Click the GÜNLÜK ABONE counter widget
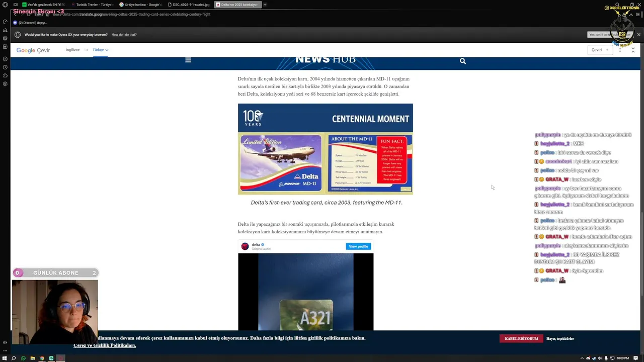Image resolution: width=644 pixels, height=362 pixels. pyautogui.click(x=55, y=273)
